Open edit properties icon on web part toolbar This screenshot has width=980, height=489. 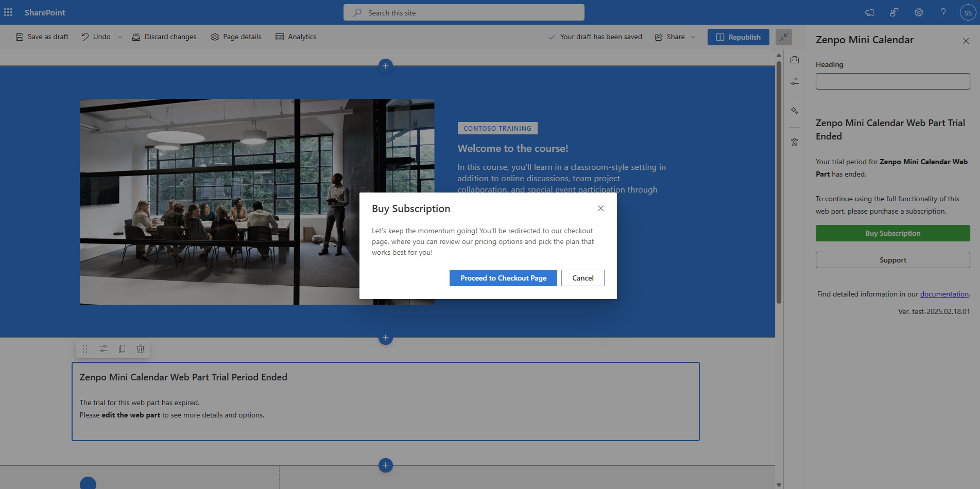[104, 349]
